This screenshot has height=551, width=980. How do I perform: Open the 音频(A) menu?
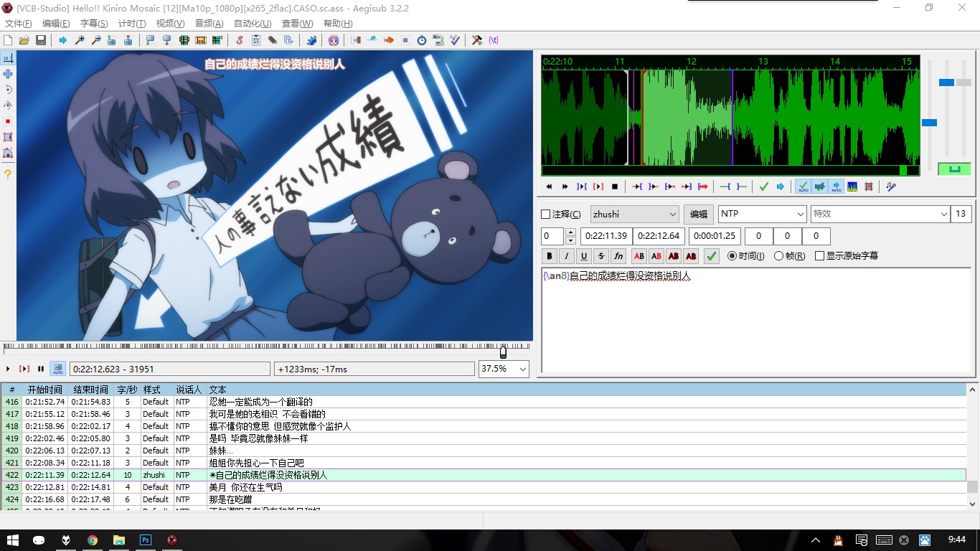(x=209, y=24)
